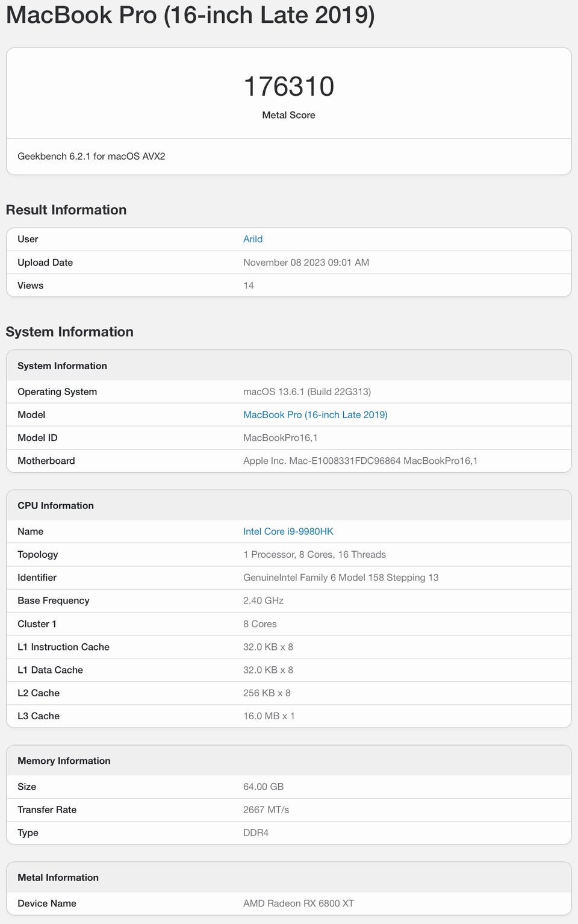
Task: Click the Result Information heading
Action: click(x=66, y=210)
